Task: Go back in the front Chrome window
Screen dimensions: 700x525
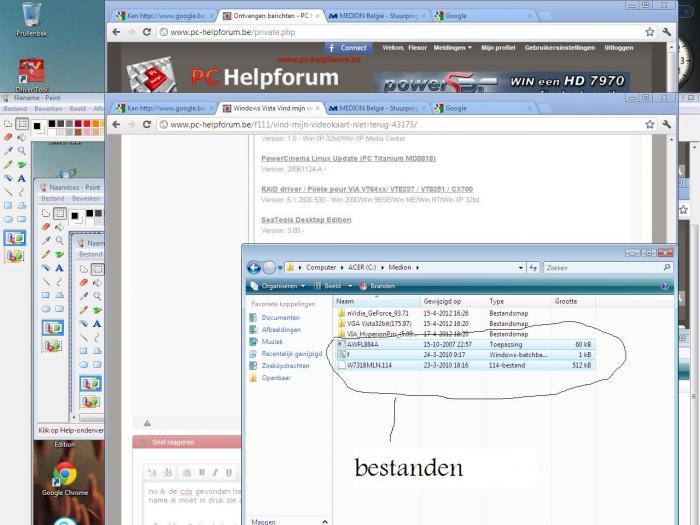Action: click(117, 125)
